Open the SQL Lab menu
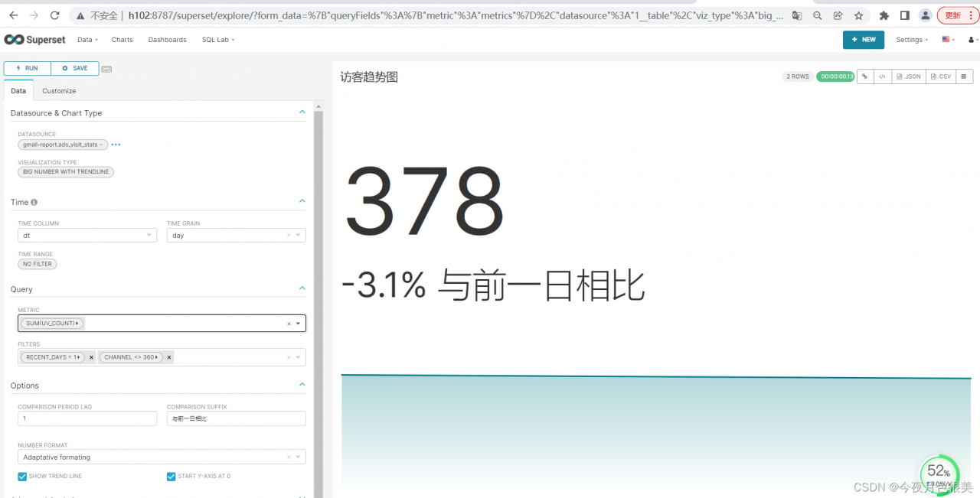This screenshot has height=498, width=980. click(x=214, y=40)
